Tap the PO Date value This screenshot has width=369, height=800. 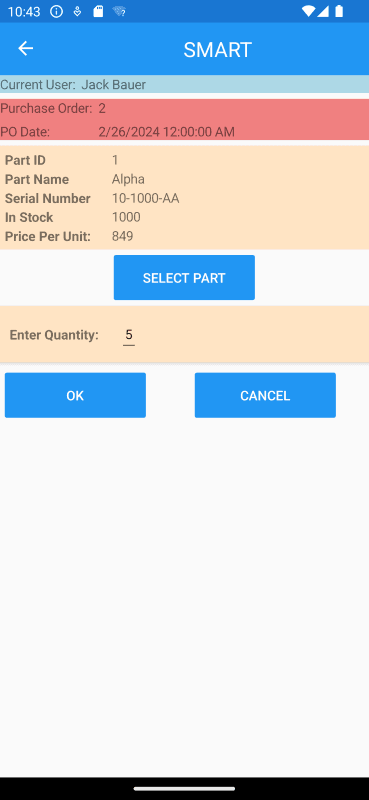click(x=166, y=132)
